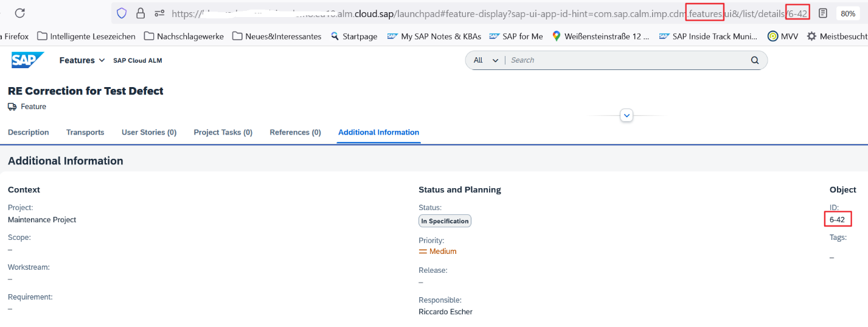The image size is (868, 327).
Task: Expand the header with the chevron button
Action: (x=627, y=115)
